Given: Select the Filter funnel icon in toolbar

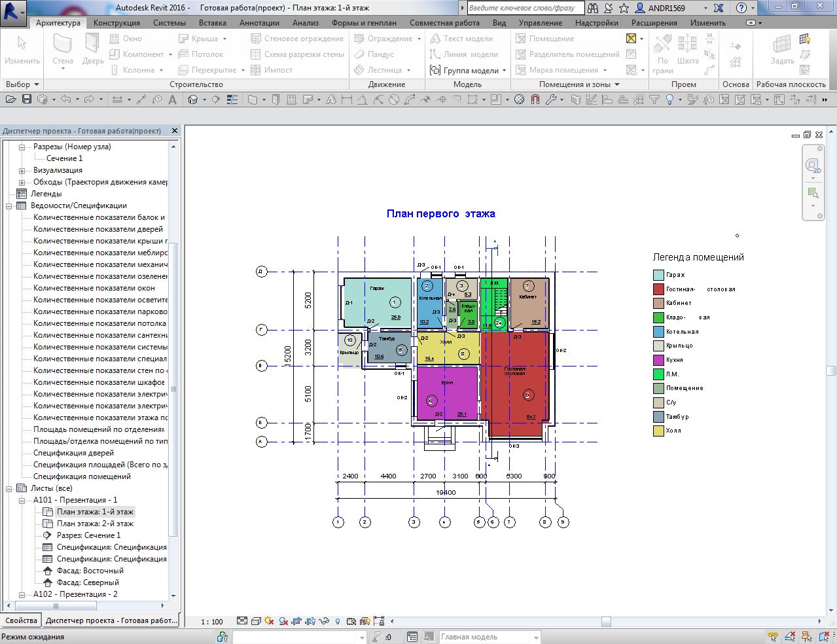Looking at the screenshot, I should pos(654,99).
